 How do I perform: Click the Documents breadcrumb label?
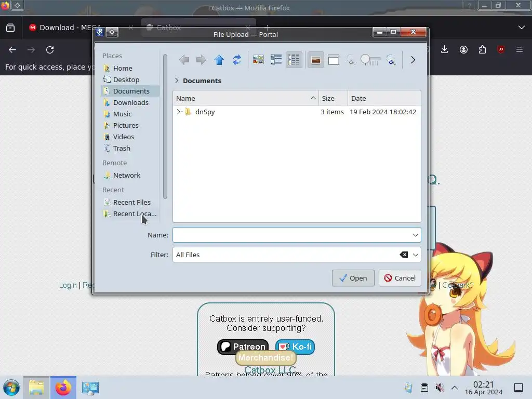pos(202,81)
